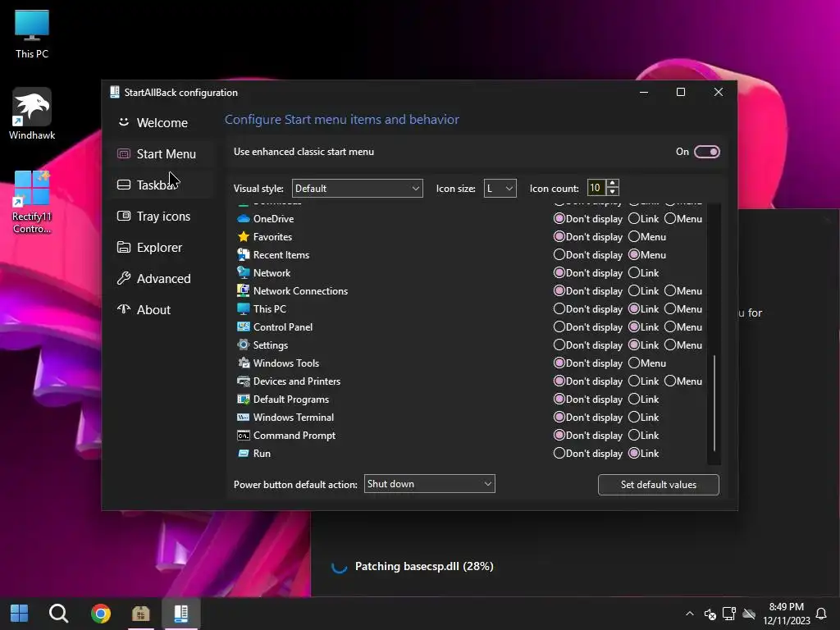
Task: Open the Windhawk desktop shortcut
Action: click(x=32, y=114)
